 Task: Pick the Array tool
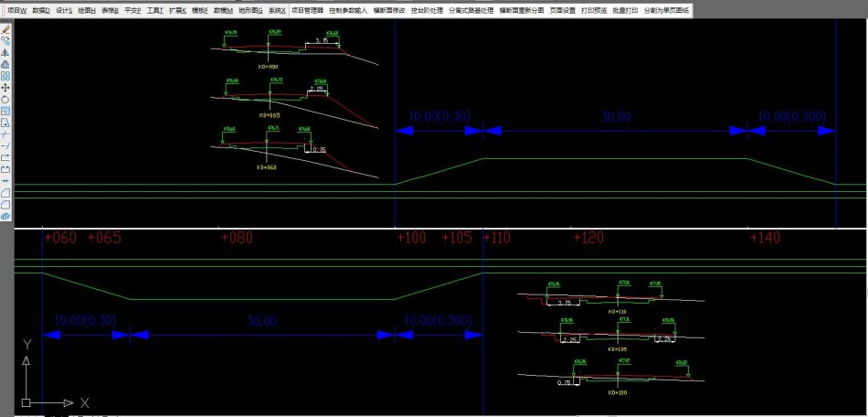5,76
